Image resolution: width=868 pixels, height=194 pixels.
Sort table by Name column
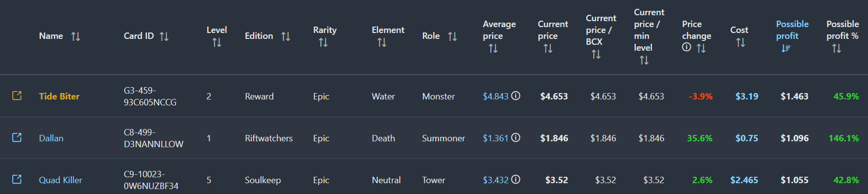pos(75,36)
